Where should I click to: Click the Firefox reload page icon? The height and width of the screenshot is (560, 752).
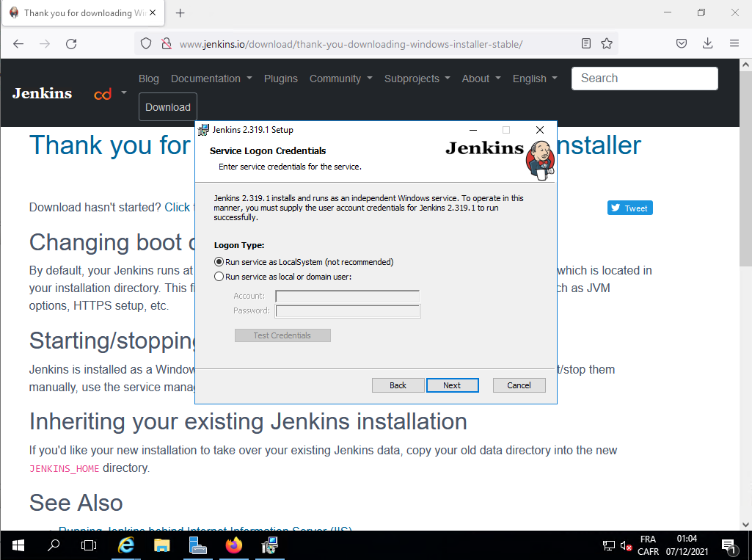71,44
